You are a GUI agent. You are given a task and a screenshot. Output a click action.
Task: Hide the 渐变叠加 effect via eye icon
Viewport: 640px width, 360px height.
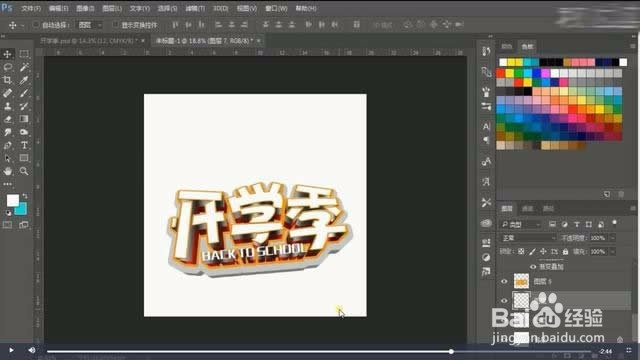[x=533, y=267]
